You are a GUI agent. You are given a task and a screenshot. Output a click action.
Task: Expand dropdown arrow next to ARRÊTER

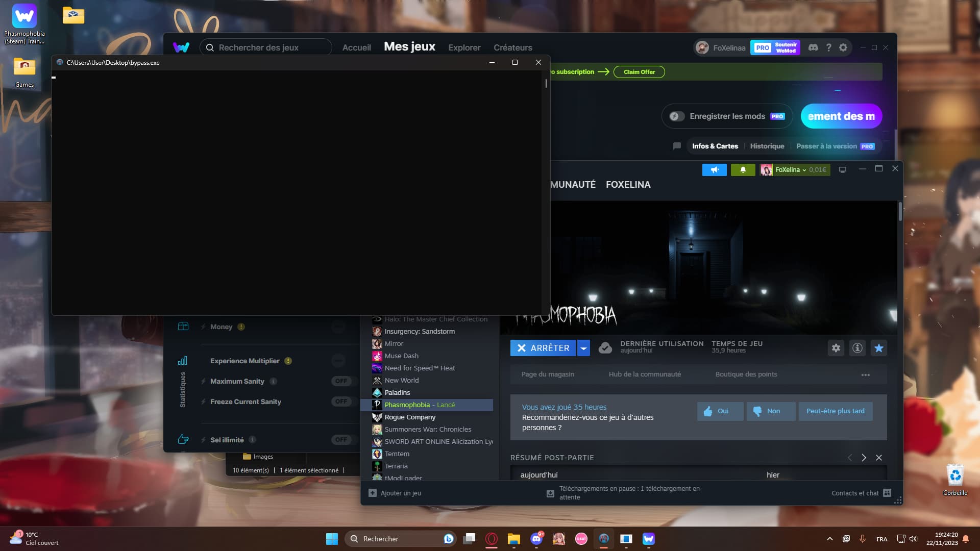pyautogui.click(x=583, y=348)
